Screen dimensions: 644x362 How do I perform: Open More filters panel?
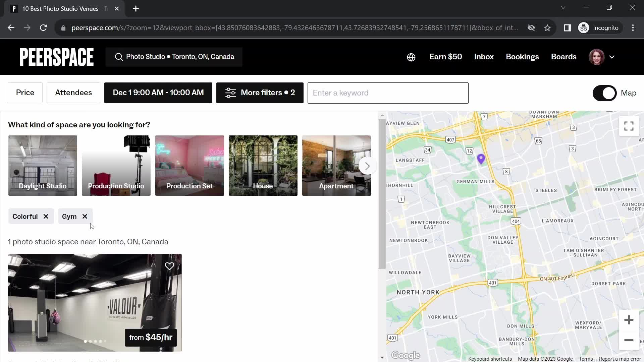[x=260, y=93]
